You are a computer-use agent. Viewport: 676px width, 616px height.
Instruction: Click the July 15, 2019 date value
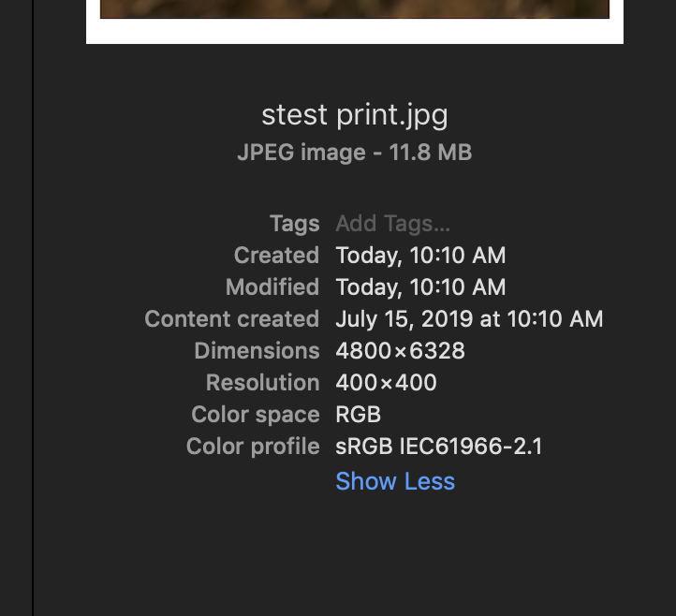[469, 319]
